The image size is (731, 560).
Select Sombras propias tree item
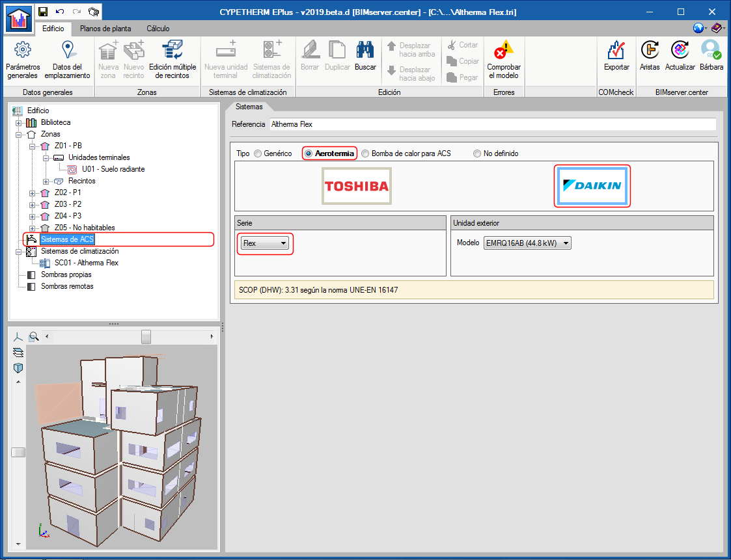pos(66,274)
